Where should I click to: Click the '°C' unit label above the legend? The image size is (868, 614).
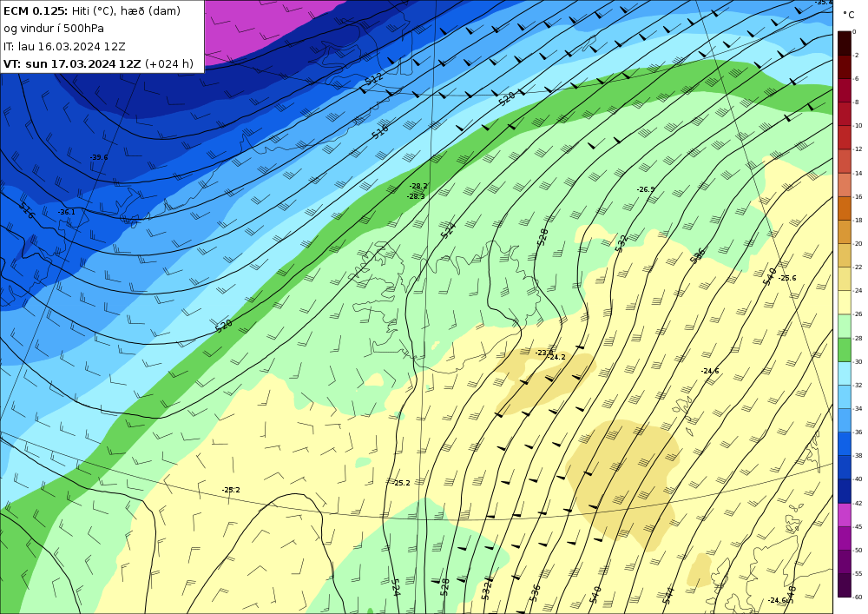click(849, 15)
